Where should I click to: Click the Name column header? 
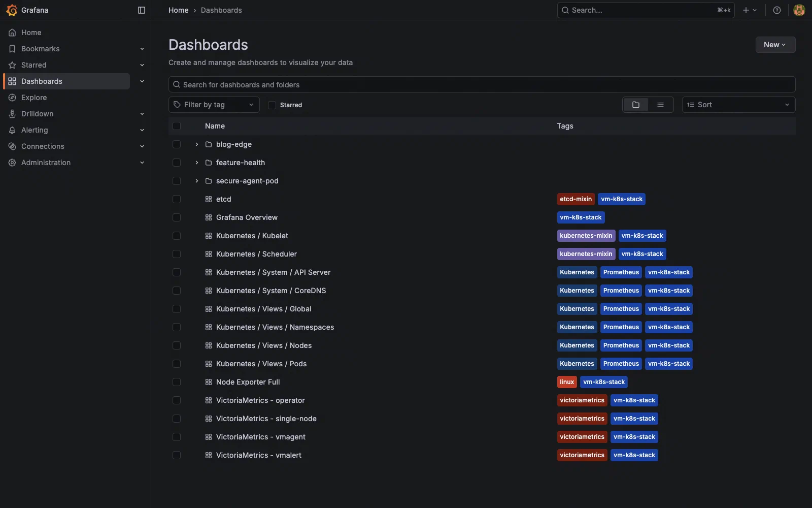click(x=215, y=126)
